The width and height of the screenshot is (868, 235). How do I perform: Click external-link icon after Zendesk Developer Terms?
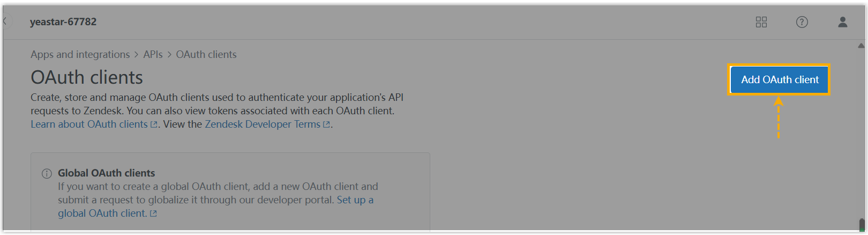pos(326,124)
